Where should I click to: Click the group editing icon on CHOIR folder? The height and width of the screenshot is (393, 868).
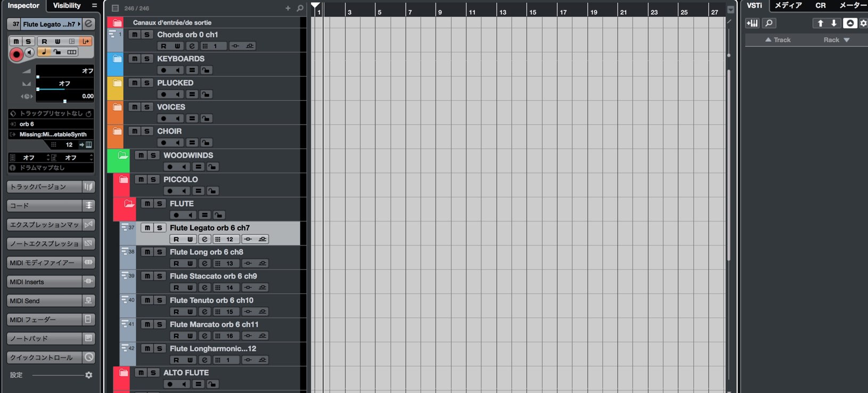[192, 143]
